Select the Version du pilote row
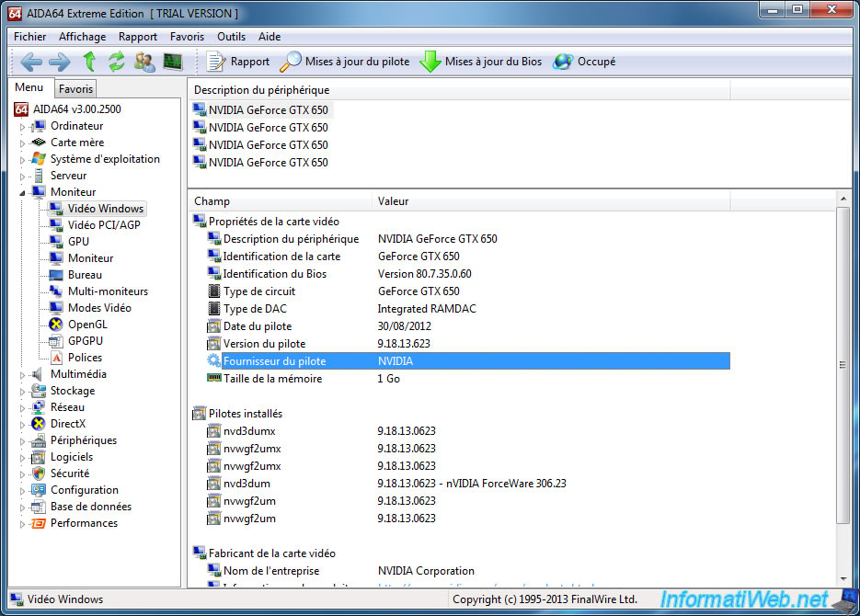The image size is (860, 616). click(468, 344)
